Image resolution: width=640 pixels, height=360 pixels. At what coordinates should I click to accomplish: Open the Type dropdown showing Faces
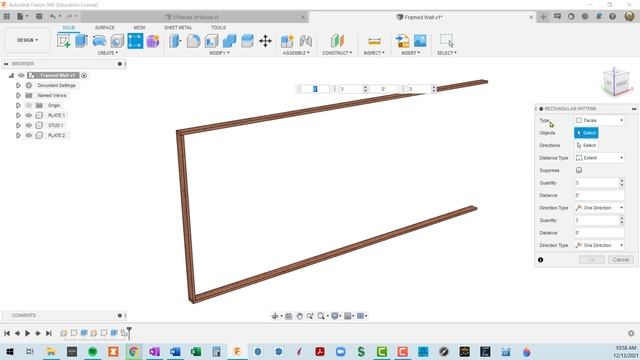pyautogui.click(x=599, y=120)
